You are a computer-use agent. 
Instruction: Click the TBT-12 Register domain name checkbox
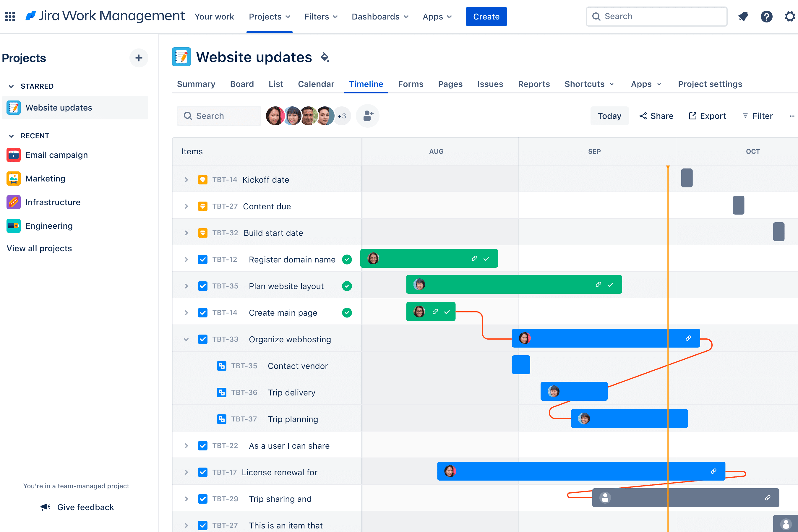202,259
